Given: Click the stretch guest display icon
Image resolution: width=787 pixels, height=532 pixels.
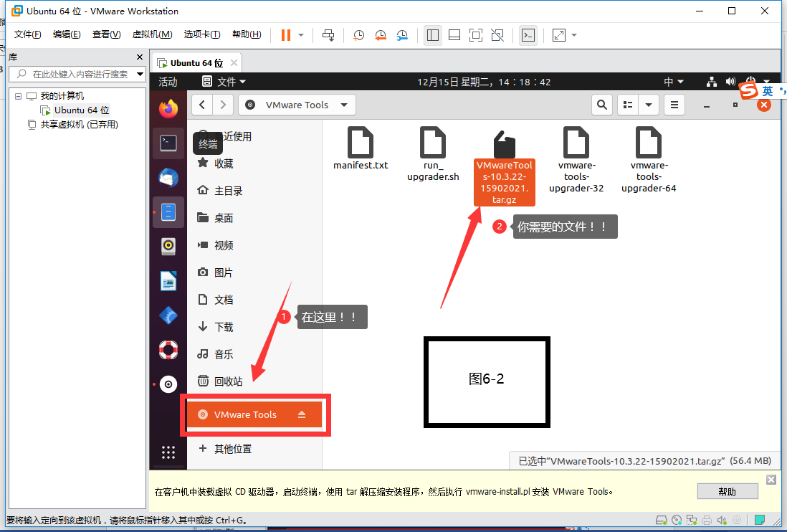Looking at the screenshot, I should point(558,35).
